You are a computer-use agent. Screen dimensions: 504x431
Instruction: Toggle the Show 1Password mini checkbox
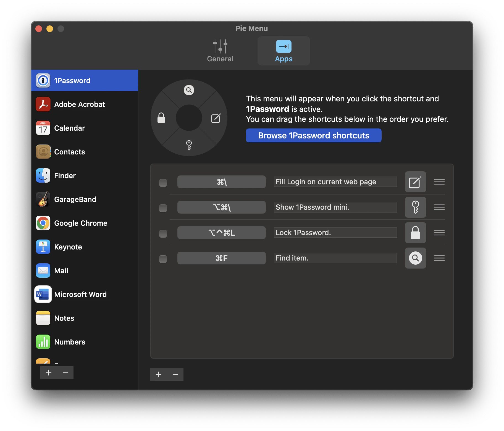[x=163, y=208]
